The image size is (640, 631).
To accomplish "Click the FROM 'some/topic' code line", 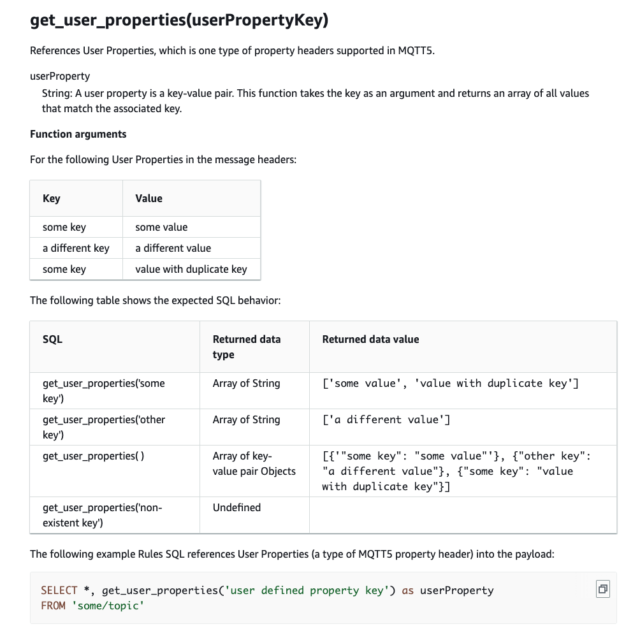I will 88,606.
